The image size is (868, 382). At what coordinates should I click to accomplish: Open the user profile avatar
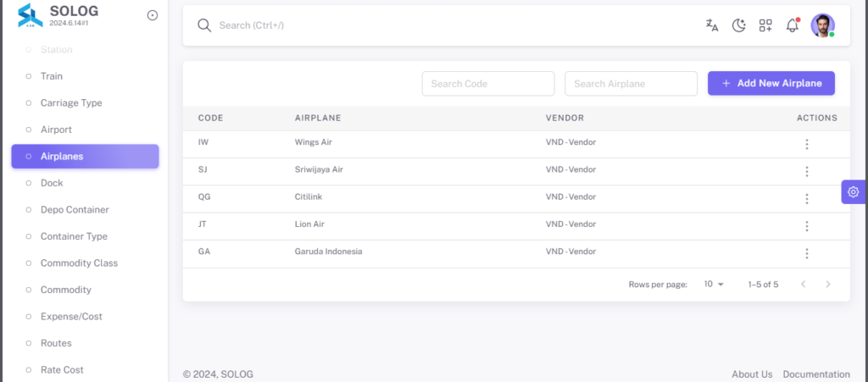822,25
